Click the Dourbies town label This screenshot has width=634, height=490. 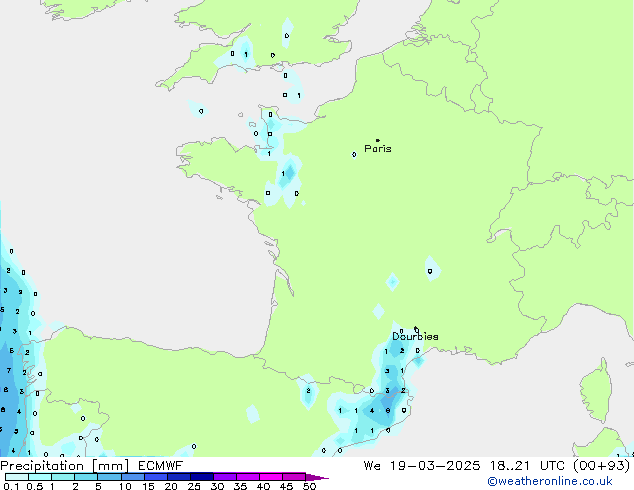click(415, 337)
